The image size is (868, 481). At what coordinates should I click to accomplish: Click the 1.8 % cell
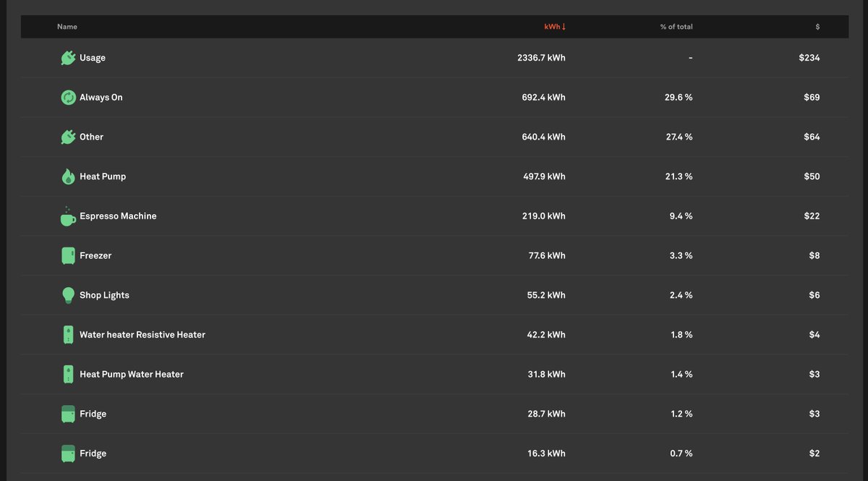(x=681, y=335)
